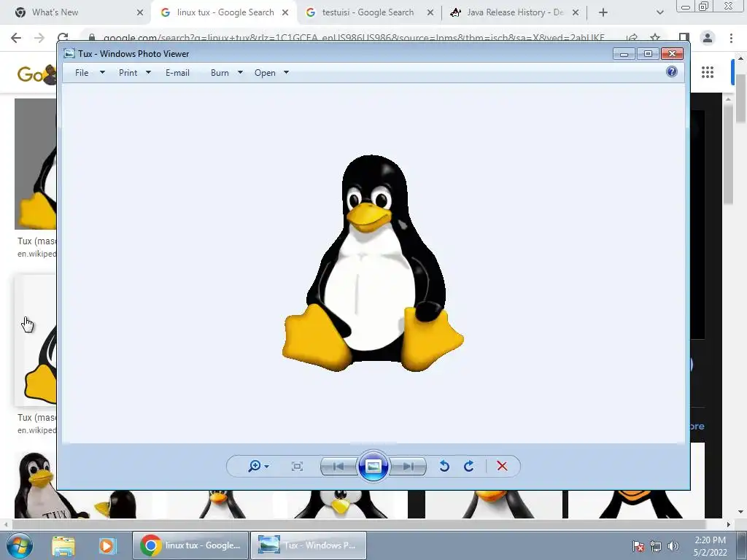Open the zoom size dropdown arrow
The height and width of the screenshot is (560, 747).
(267, 466)
